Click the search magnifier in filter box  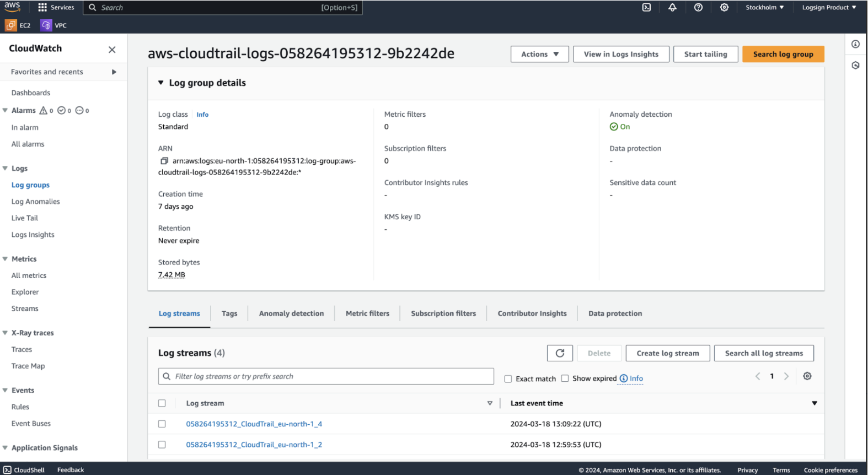click(167, 377)
